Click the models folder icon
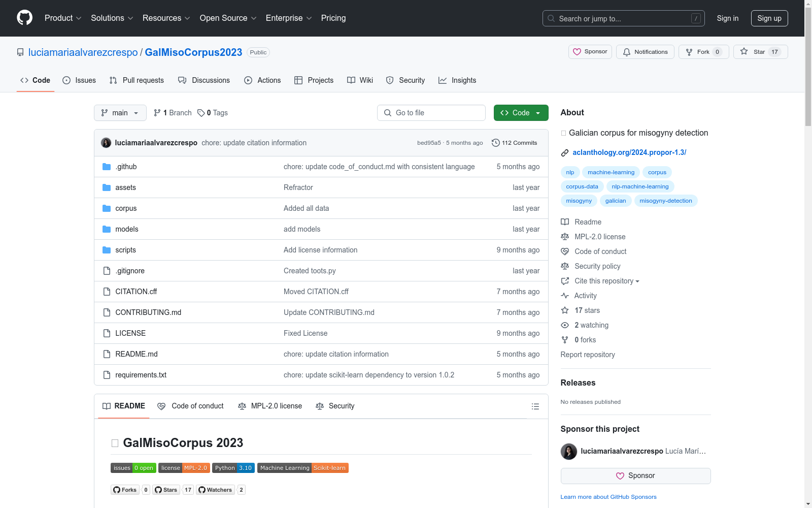Screen dimensions: 812x508 click(107, 229)
